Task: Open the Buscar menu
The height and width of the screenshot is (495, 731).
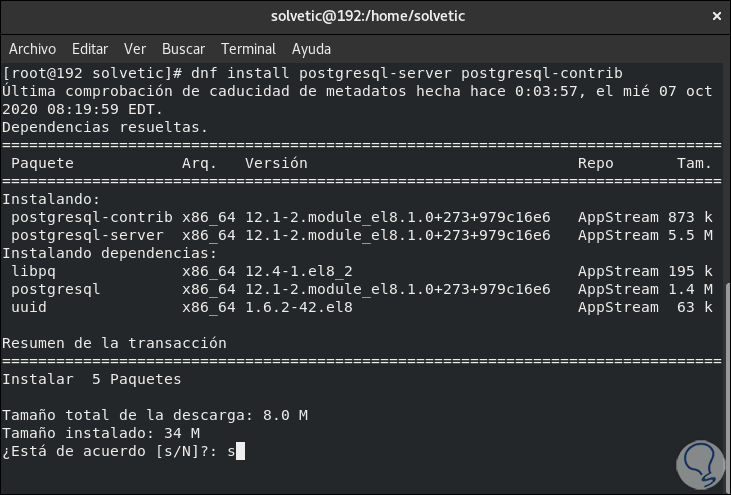Action: pos(183,48)
